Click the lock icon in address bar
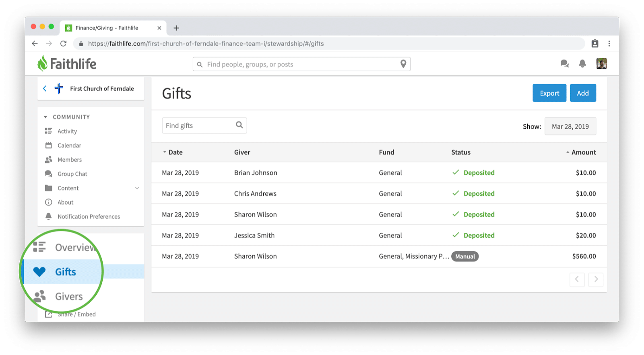 (81, 43)
